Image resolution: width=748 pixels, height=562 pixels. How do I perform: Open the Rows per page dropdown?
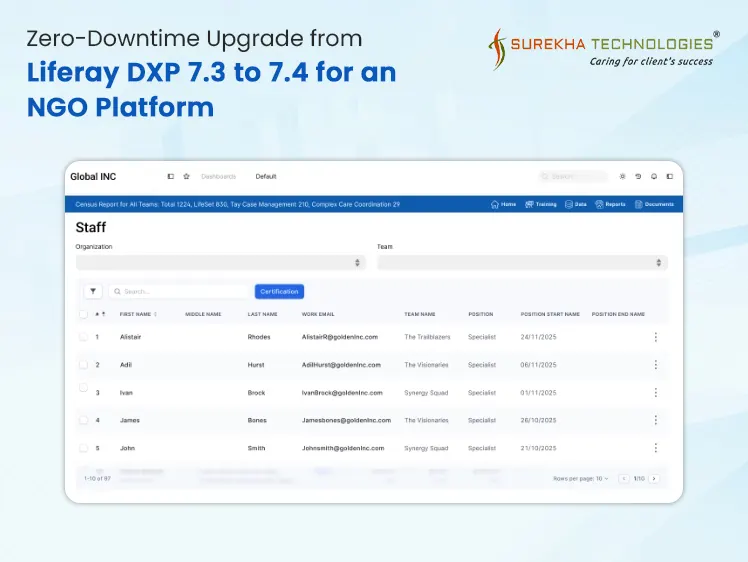tap(581, 479)
